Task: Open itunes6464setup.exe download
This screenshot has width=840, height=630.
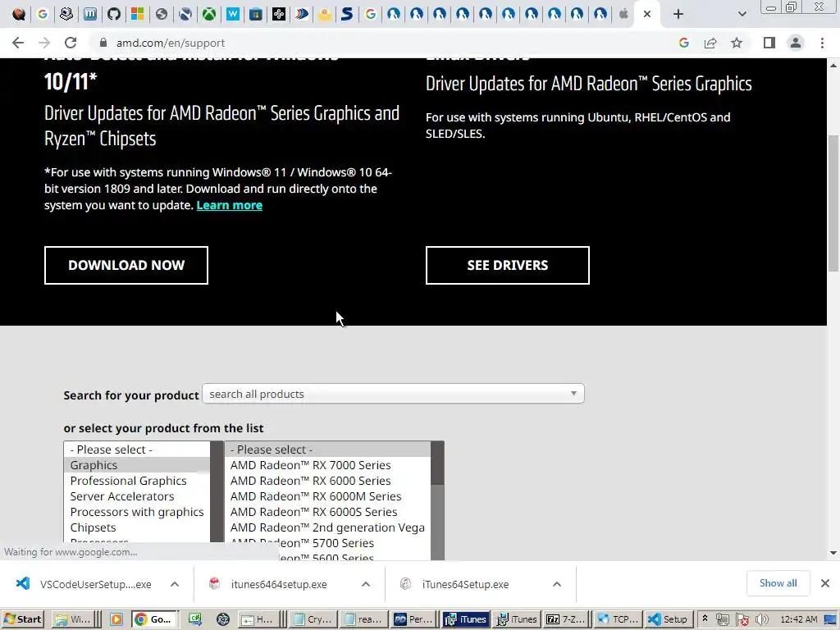Action: (269, 584)
